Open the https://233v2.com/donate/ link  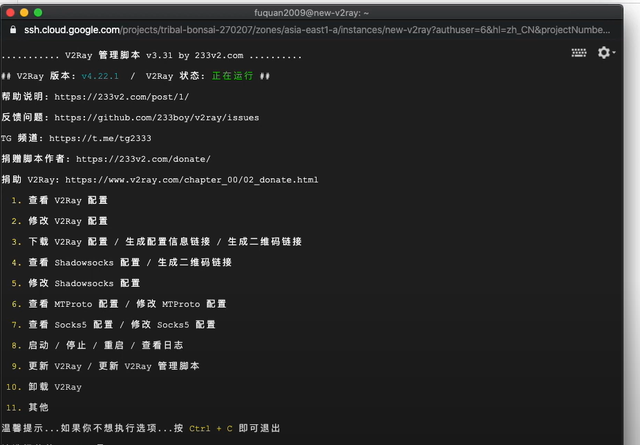(x=143, y=159)
